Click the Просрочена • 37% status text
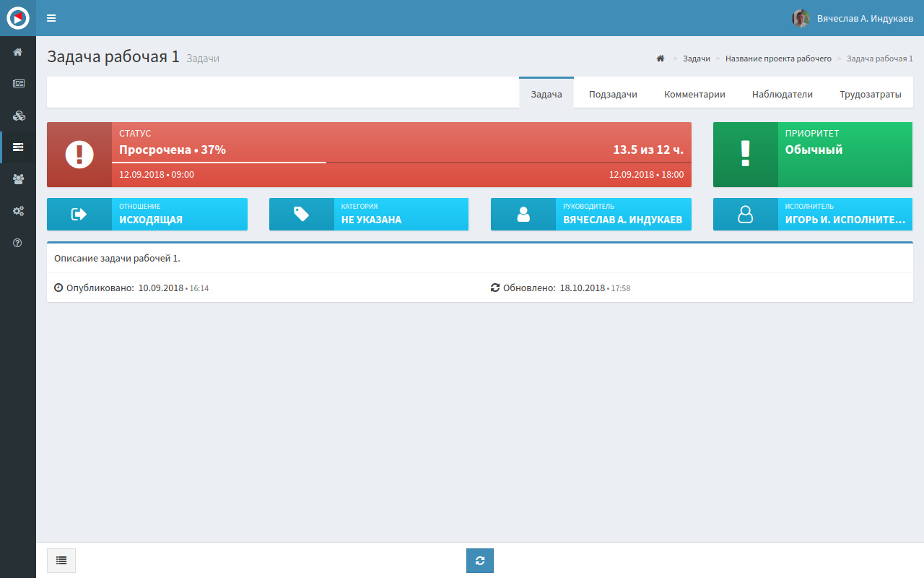This screenshot has height=578, width=924. (173, 150)
